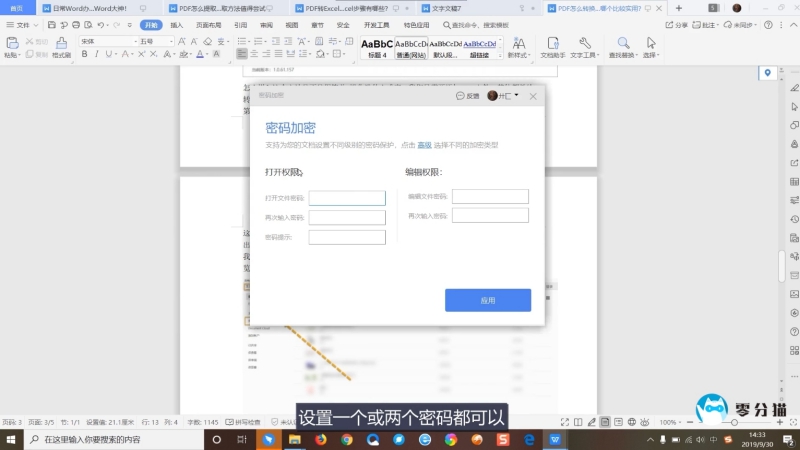The image size is (800, 450).
Task: Toggle Bold formatting in ribbon
Action: coord(84,54)
